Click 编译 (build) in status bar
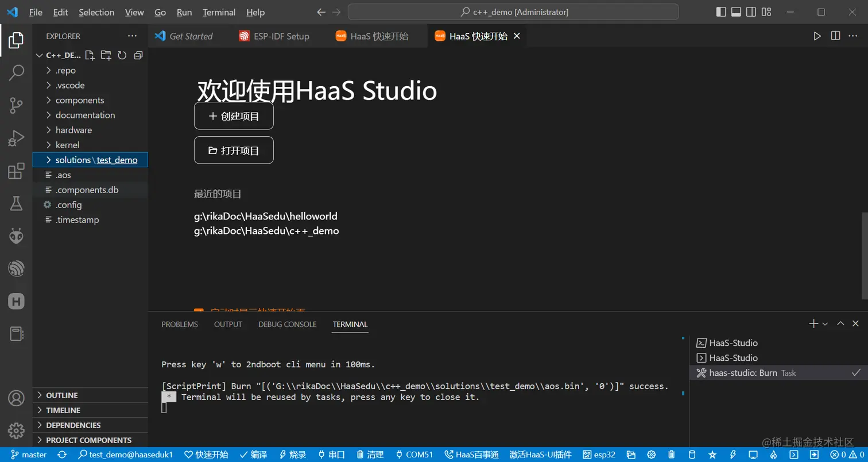This screenshot has height=462, width=868. tap(253, 455)
